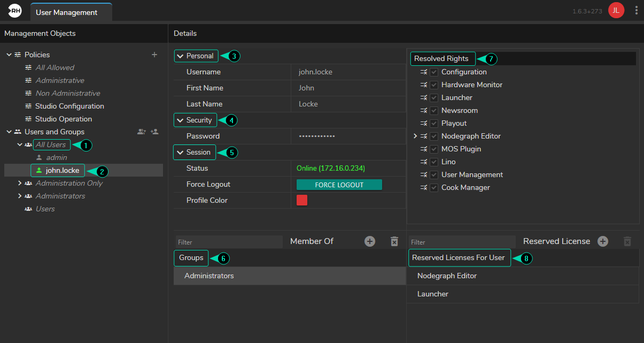Expand the Nodegraph Editor rights node

point(415,136)
